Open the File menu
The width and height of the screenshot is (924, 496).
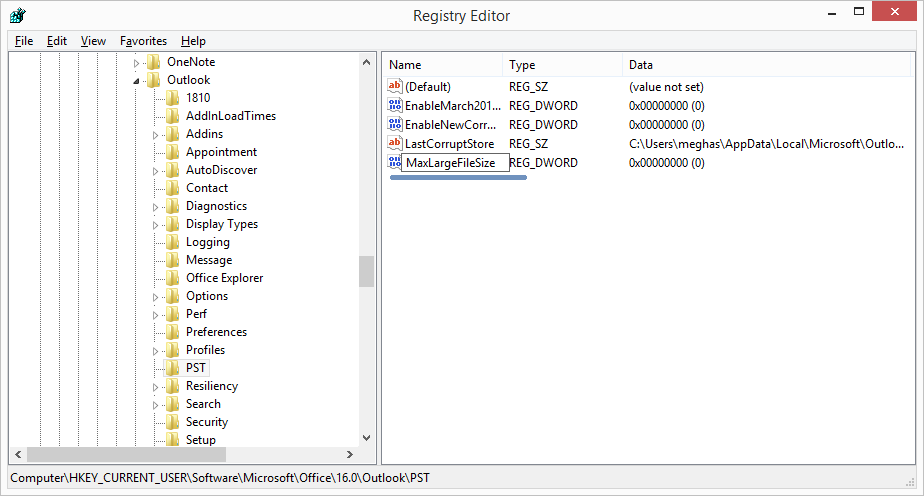tap(24, 41)
